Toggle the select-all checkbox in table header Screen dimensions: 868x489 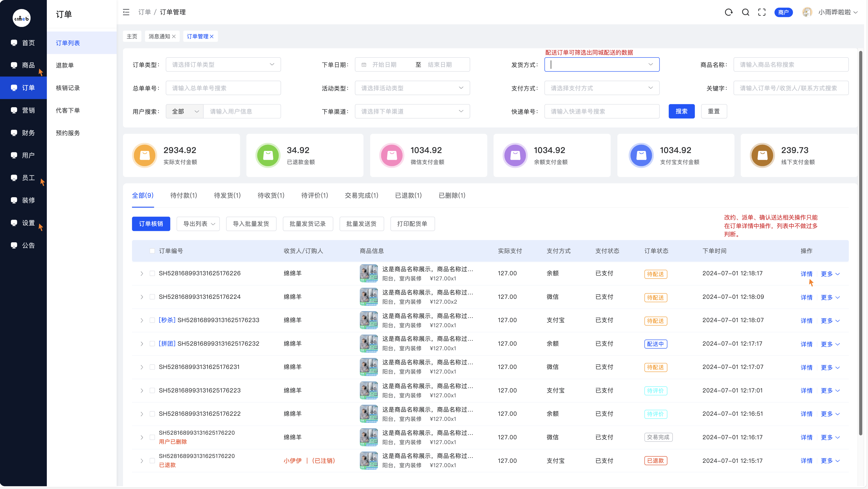tap(152, 251)
